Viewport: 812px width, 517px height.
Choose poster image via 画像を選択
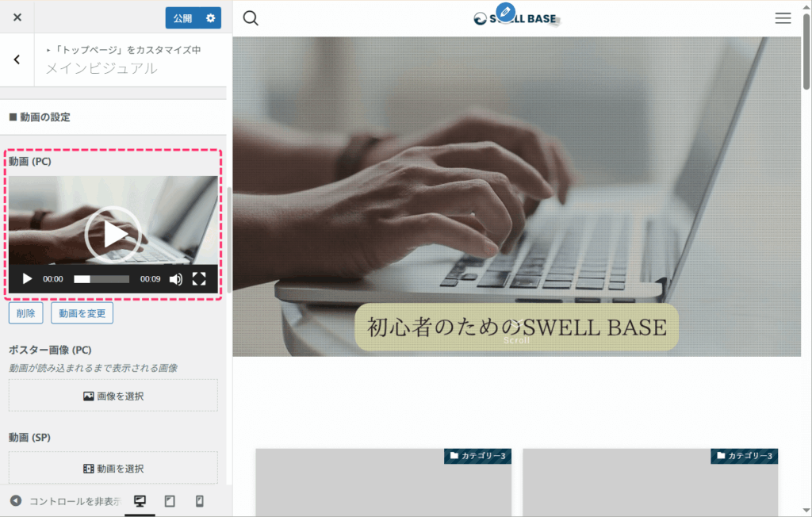point(113,396)
